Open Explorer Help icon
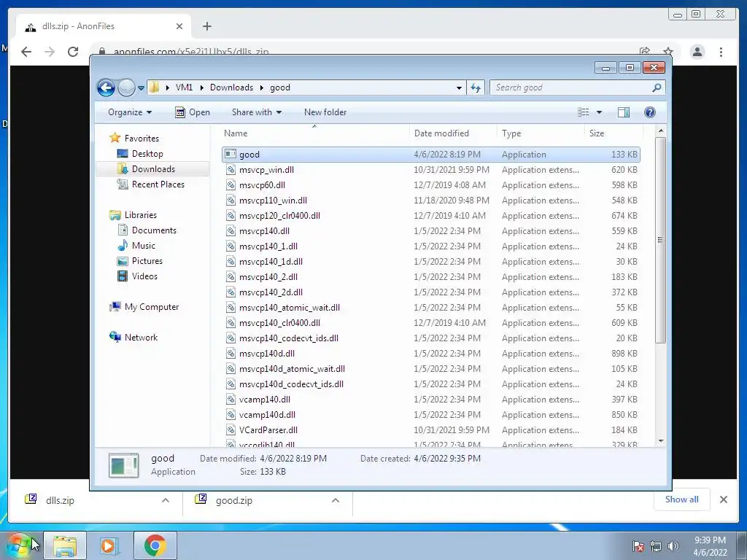Viewport: 747px width, 560px height. [650, 112]
